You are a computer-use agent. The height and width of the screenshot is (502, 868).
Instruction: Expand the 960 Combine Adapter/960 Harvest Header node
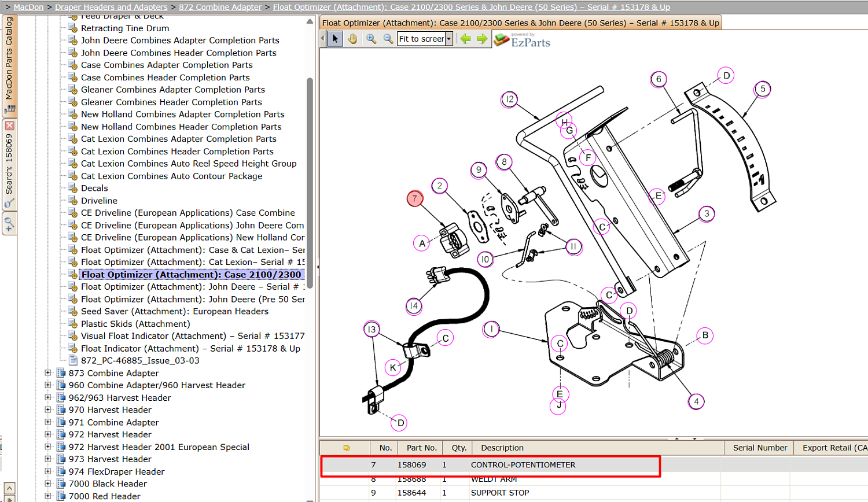48,385
